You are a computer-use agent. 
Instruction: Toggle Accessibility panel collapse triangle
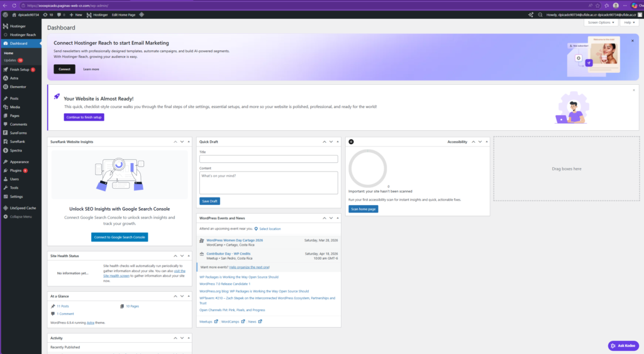(487, 141)
